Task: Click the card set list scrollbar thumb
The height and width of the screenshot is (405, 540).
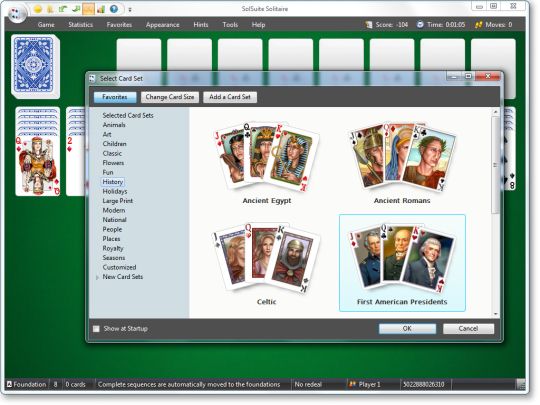Action: [x=496, y=165]
